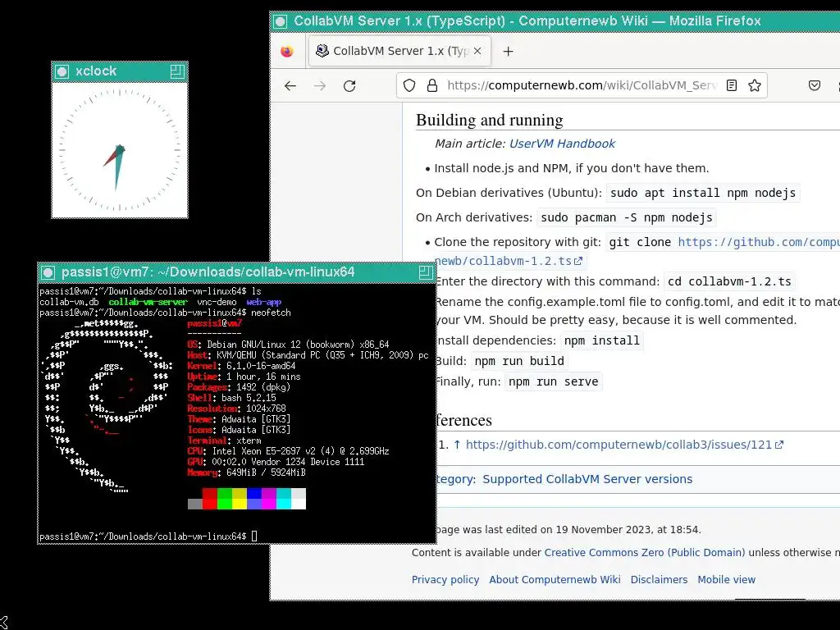Viewport: 840px width, 630px height.
Task: Click the padlock site security icon
Action: (431, 85)
